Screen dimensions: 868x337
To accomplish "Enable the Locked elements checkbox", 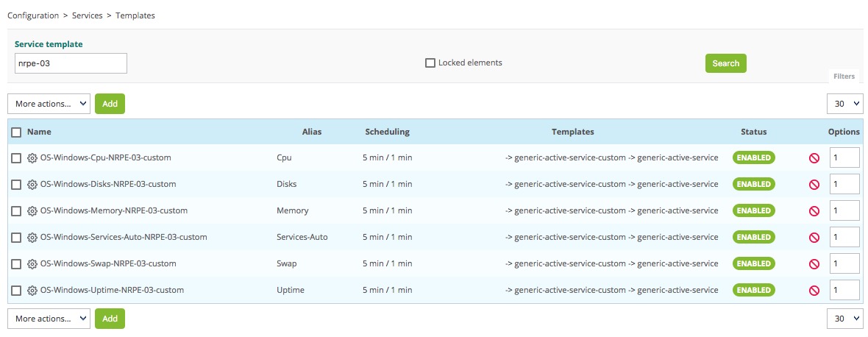I will (x=430, y=63).
